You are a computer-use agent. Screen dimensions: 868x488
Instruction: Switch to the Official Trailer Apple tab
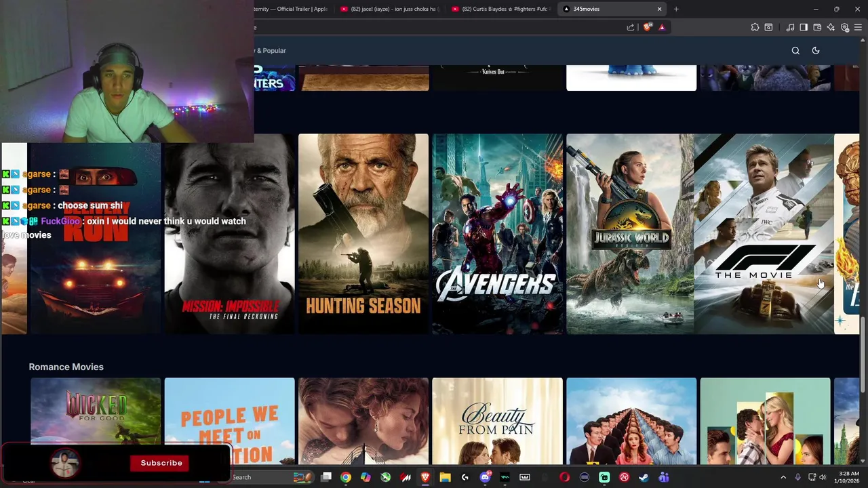(293, 9)
